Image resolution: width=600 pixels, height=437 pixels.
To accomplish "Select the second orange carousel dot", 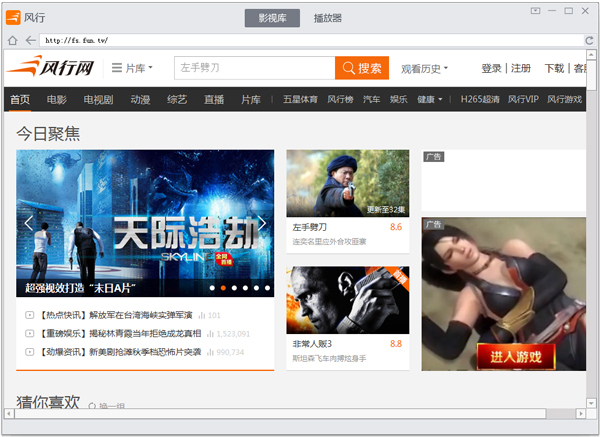I will click(x=223, y=288).
